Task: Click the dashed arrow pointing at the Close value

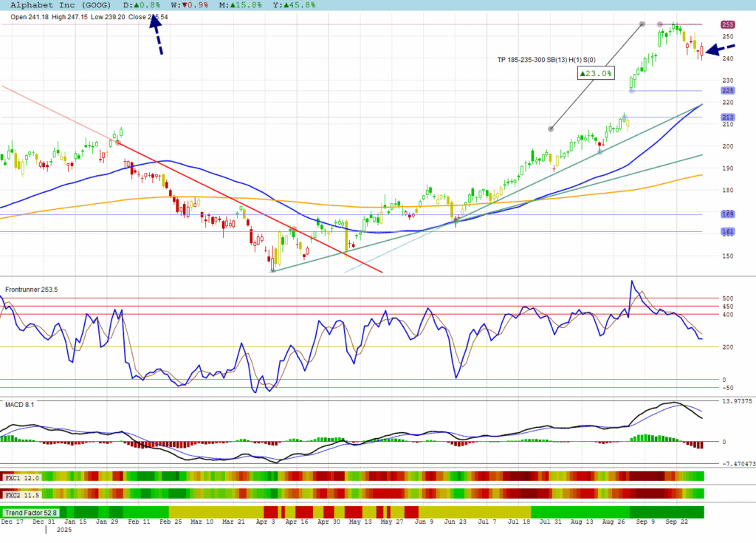Action: click(x=157, y=35)
